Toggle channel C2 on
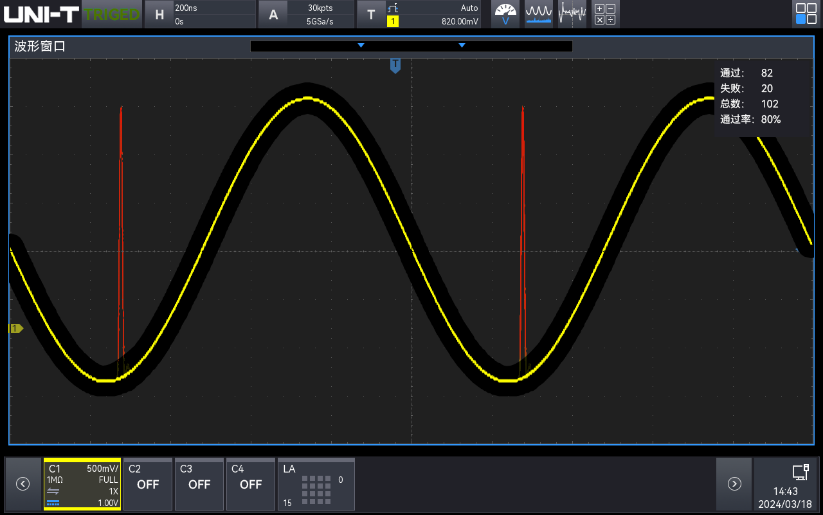Screen dimensions: 823x515 click(x=148, y=484)
